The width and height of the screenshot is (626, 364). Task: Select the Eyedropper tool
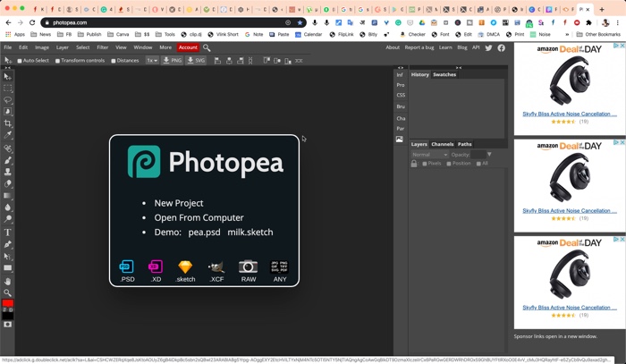7,135
